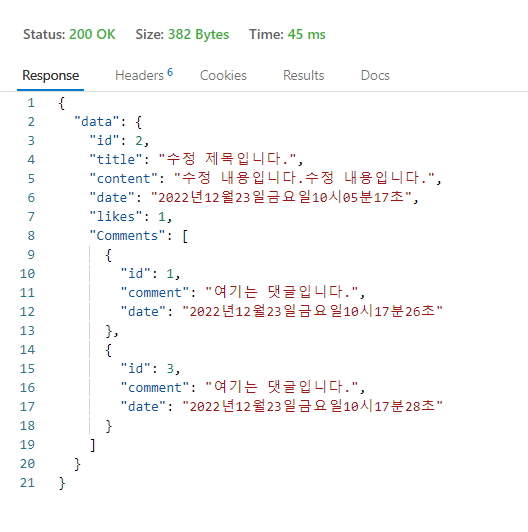Click the closing brace on line 20
Viewport: 528px width, 532px height.
(x=77, y=464)
